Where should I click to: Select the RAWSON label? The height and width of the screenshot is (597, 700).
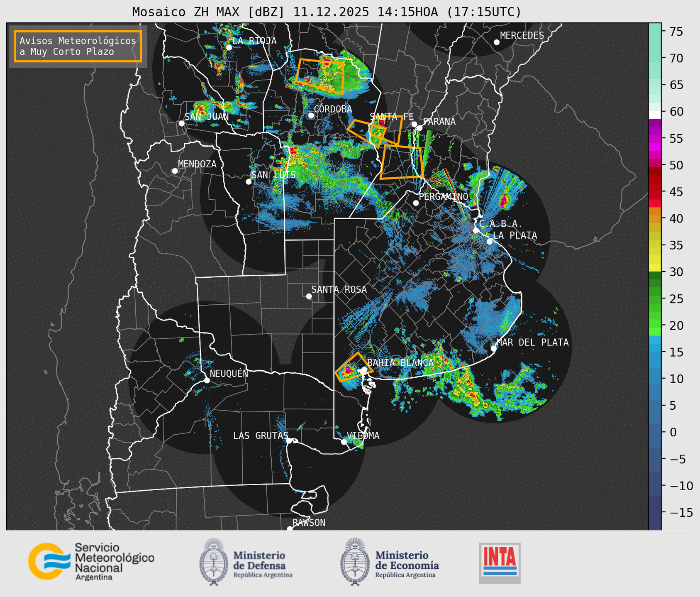[x=309, y=523]
